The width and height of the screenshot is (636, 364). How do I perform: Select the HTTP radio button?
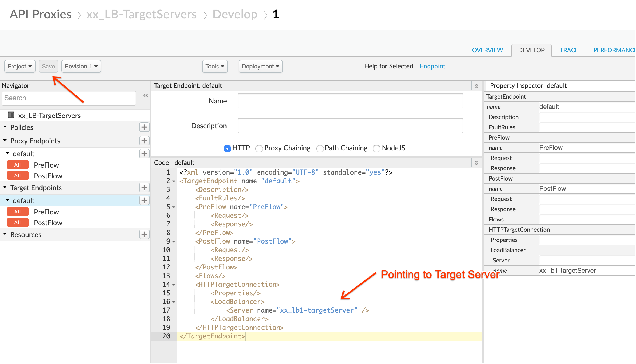tap(227, 148)
